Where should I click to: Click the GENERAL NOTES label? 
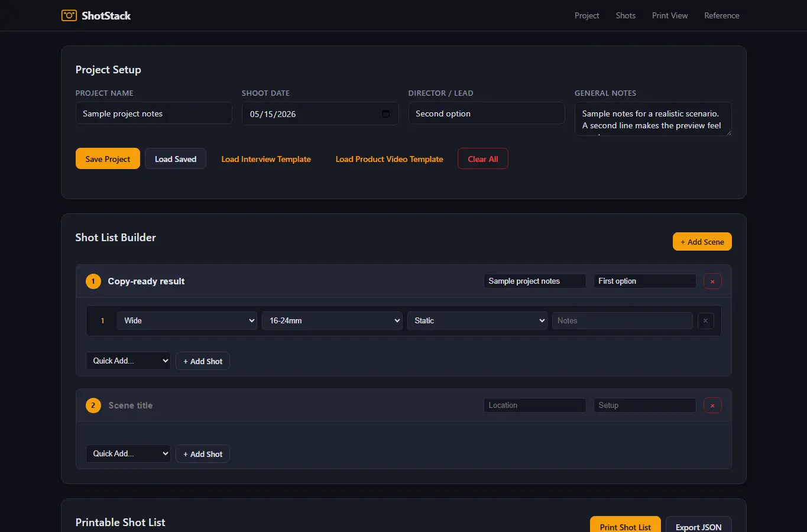(x=605, y=93)
